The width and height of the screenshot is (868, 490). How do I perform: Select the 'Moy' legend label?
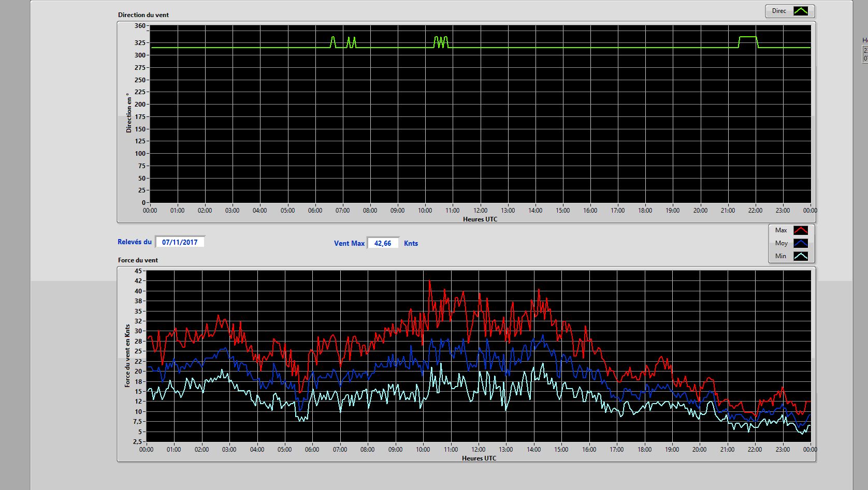782,243
